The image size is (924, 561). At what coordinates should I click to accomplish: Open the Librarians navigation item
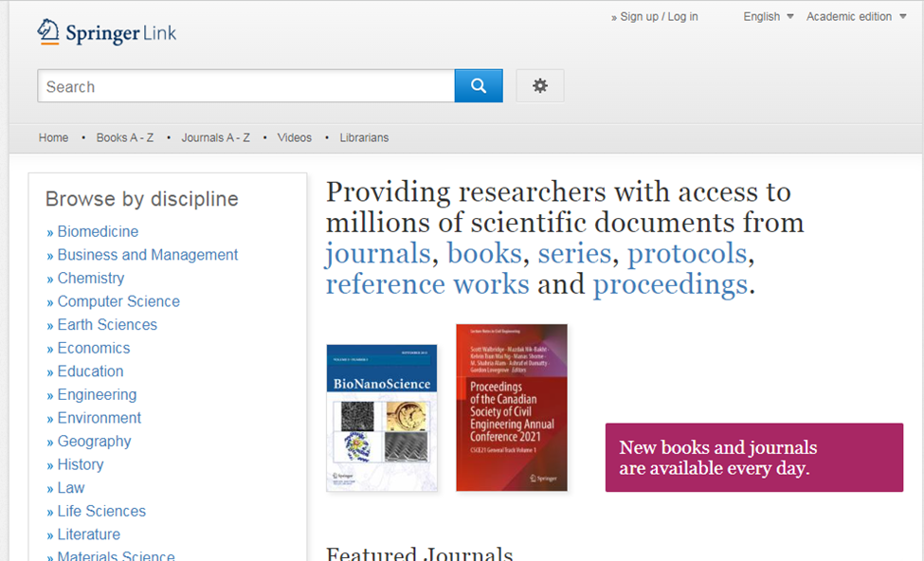(364, 137)
